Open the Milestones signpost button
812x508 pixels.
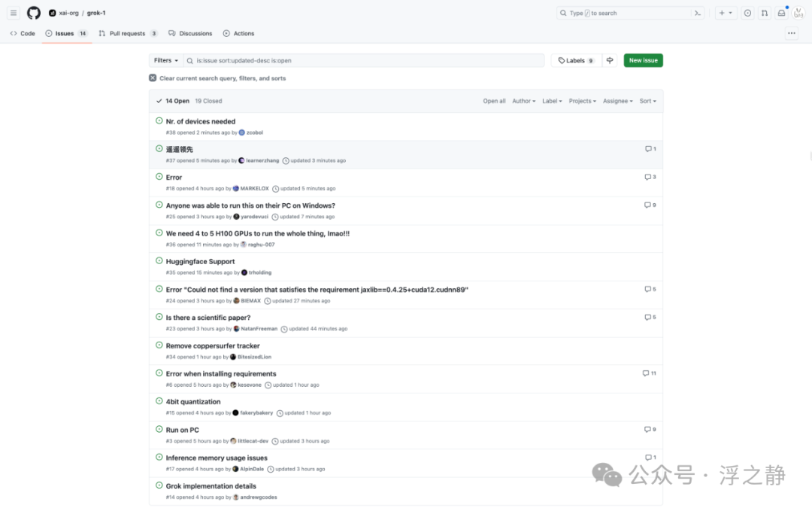click(610, 61)
